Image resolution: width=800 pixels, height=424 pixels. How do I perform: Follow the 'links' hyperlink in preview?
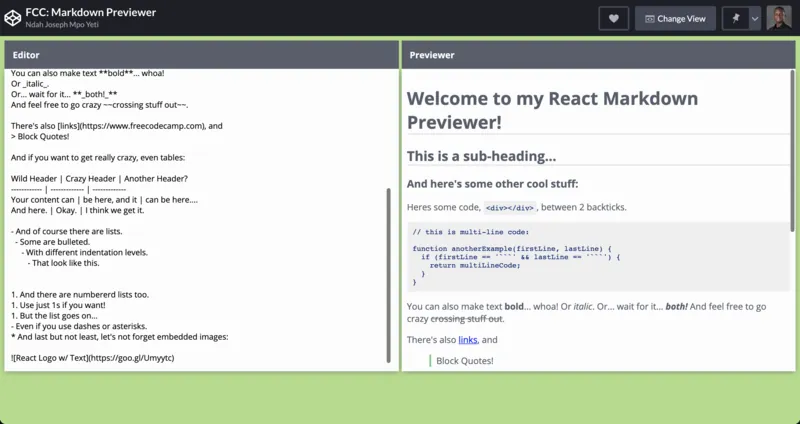[467, 340]
